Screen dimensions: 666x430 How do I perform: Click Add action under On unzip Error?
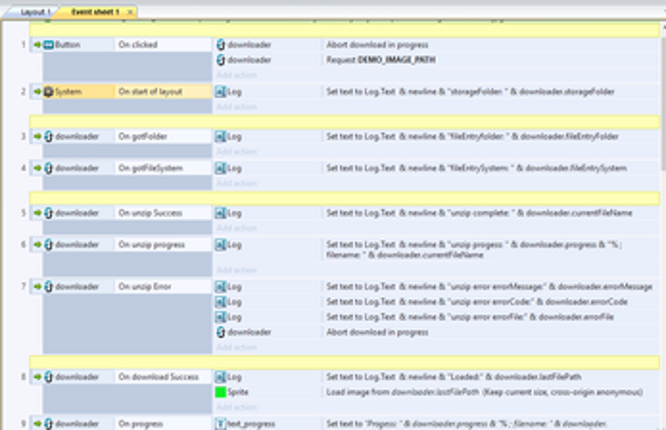click(x=237, y=348)
